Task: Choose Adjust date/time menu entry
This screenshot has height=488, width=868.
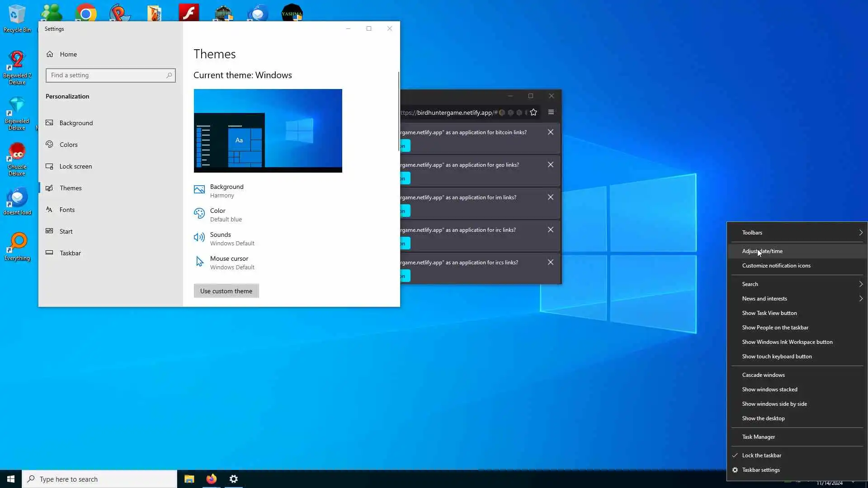Action: tap(762, 251)
